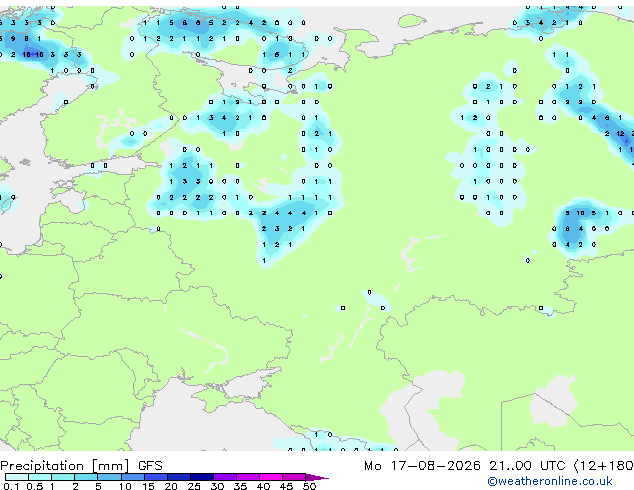
Task: Select the 10–15 mm legend color box
Action: point(133,477)
